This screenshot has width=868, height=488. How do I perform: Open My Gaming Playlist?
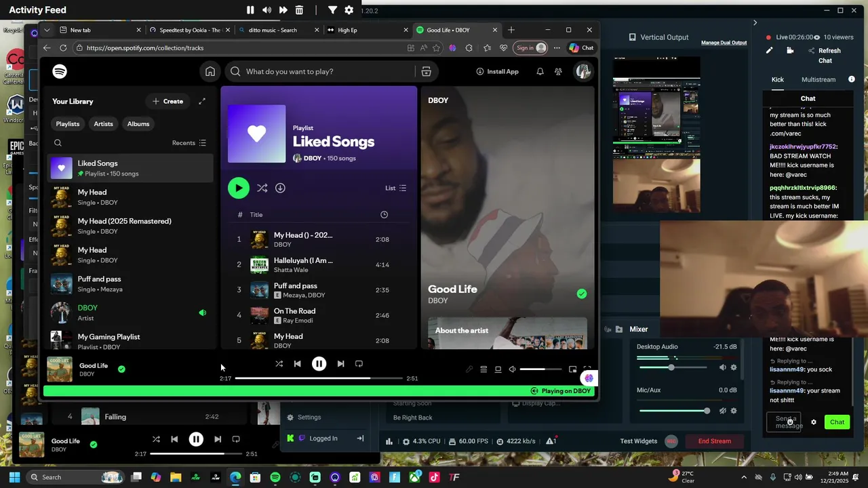130,341
